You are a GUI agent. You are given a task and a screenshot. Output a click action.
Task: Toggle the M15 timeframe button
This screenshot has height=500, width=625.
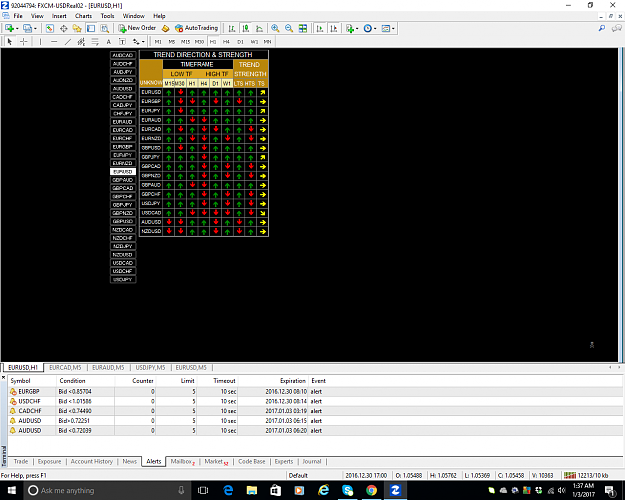pyautogui.click(x=185, y=41)
